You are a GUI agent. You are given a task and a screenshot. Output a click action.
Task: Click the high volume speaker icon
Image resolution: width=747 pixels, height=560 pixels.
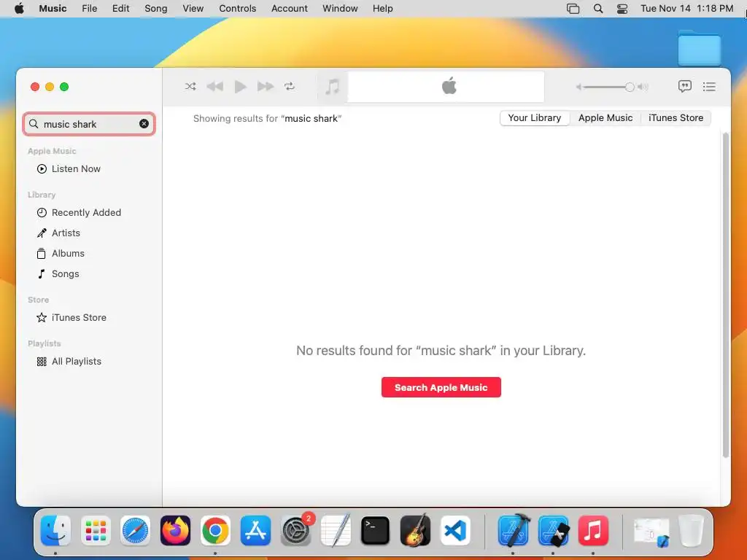coord(643,87)
